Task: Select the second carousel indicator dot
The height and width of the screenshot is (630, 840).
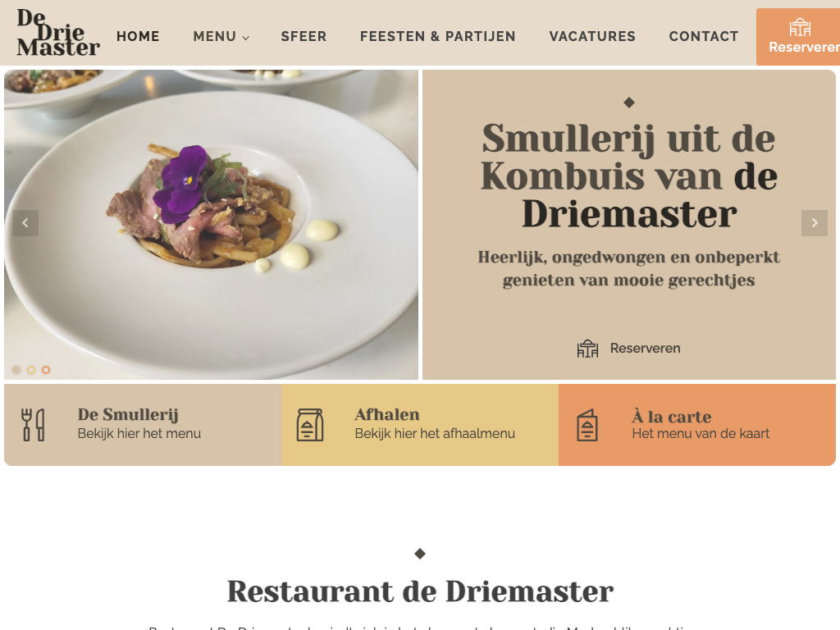Action: (31, 370)
